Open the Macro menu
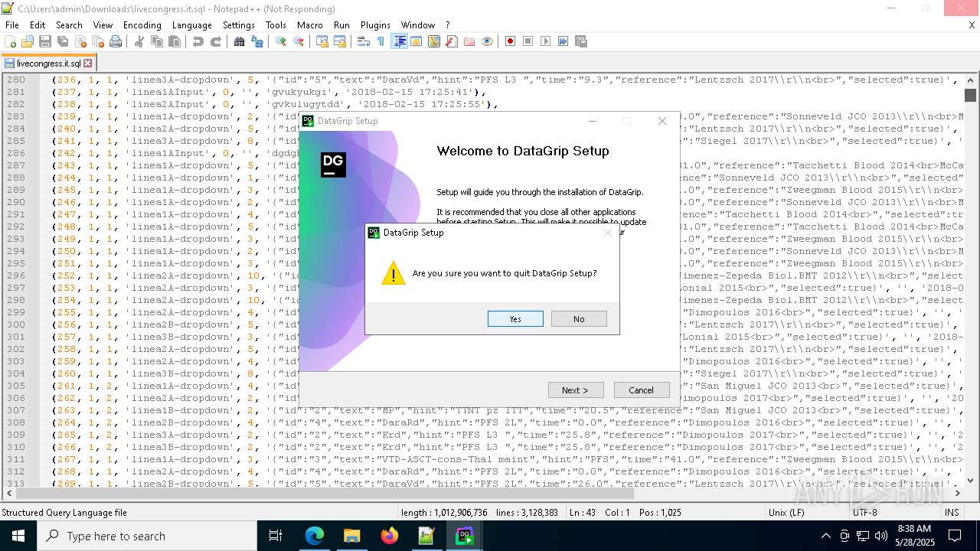Viewport: 980px width, 551px height. coord(310,24)
